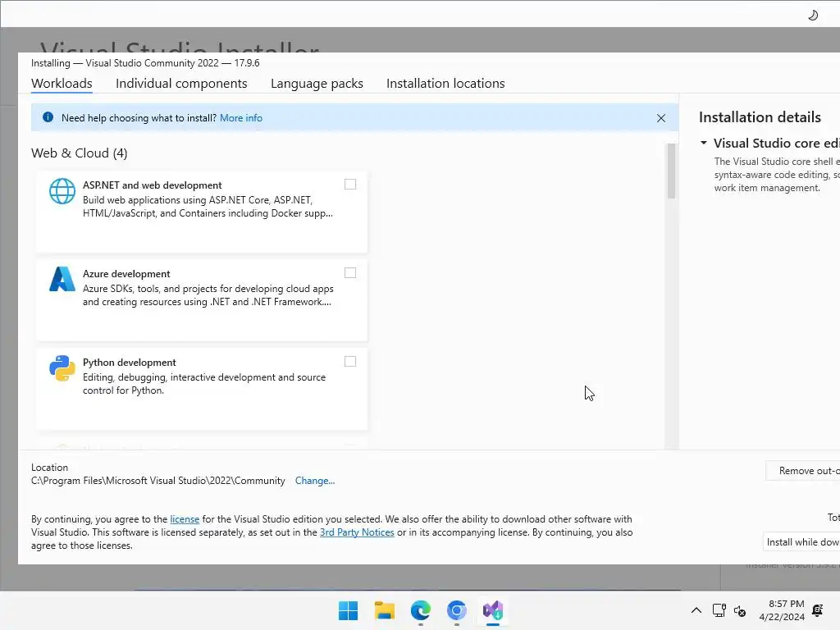The width and height of the screenshot is (840, 630).
Task: Toggle the dark mode moon icon
Action: pyautogui.click(x=813, y=15)
